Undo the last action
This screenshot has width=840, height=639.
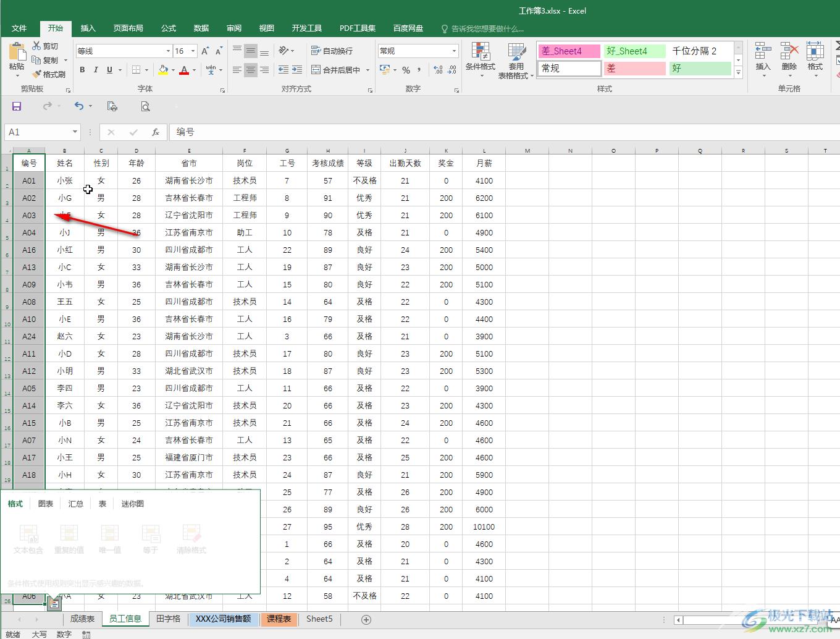[78, 106]
